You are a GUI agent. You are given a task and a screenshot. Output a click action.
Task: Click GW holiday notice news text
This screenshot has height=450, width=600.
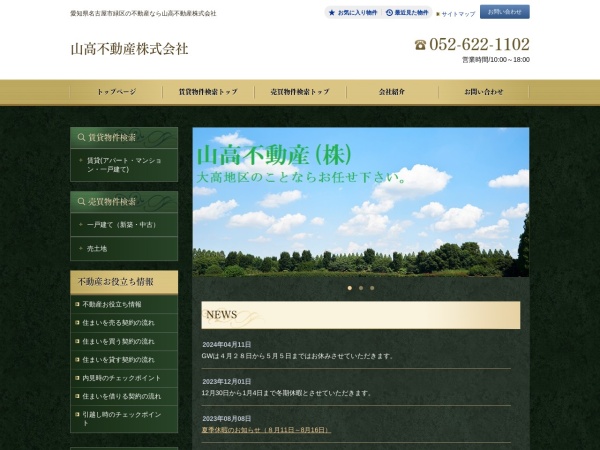pos(298,356)
